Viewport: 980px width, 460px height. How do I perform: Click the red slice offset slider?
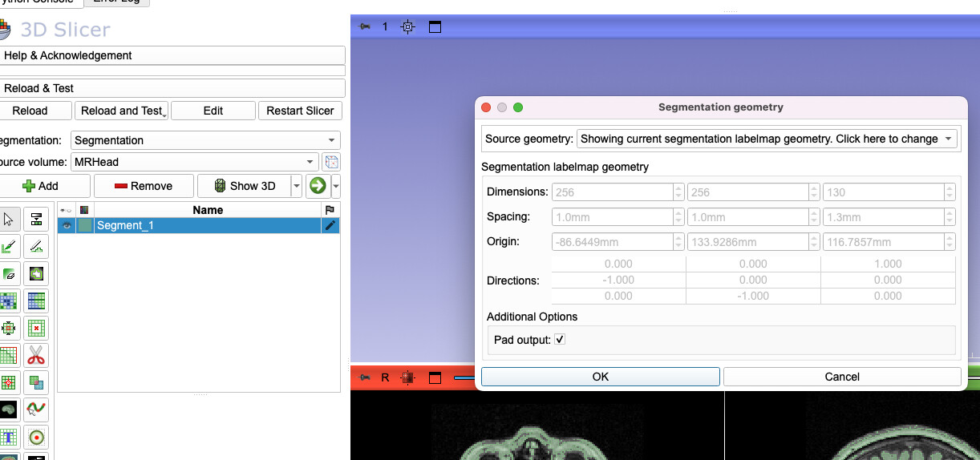[465, 377]
